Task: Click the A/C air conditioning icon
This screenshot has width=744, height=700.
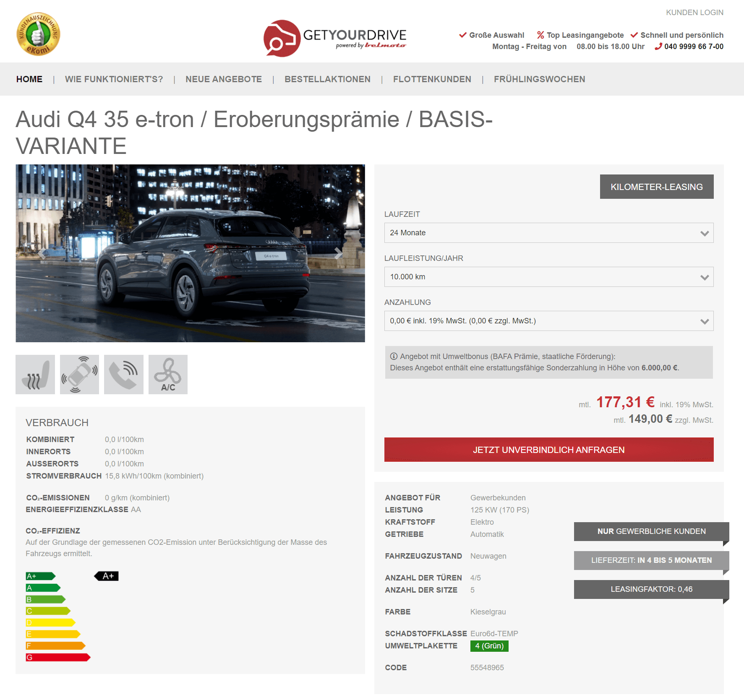Action: click(168, 375)
